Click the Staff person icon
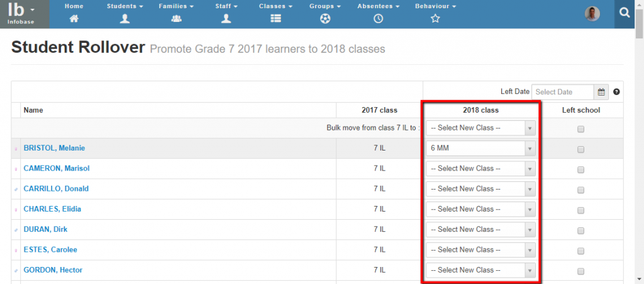 [x=226, y=19]
